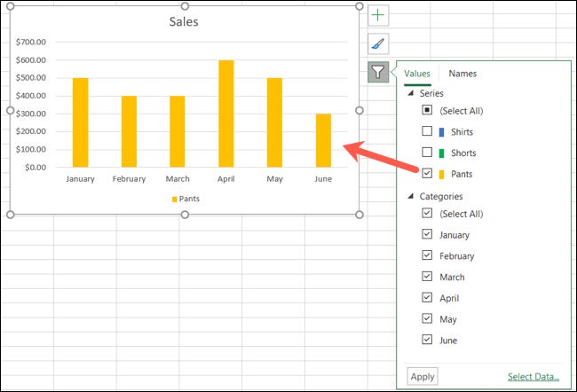Select the Sales chart title

(x=184, y=21)
